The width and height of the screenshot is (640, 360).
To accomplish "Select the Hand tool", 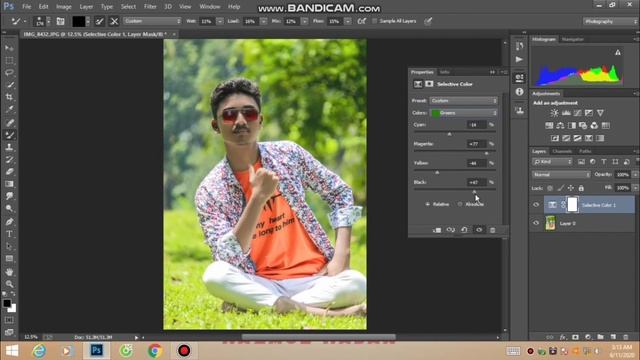I will (x=9, y=271).
